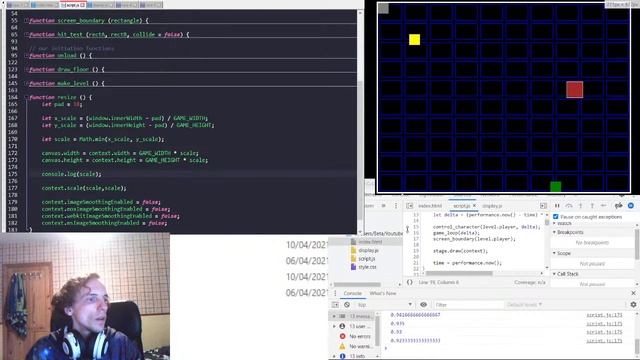Image resolution: width=640 pixels, height=360 pixels.
Task: Click the file navigator horizontal scrollbar
Action: tap(358, 284)
